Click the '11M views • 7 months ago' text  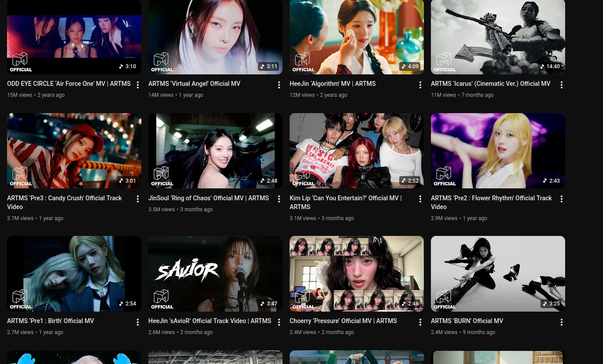(x=462, y=95)
